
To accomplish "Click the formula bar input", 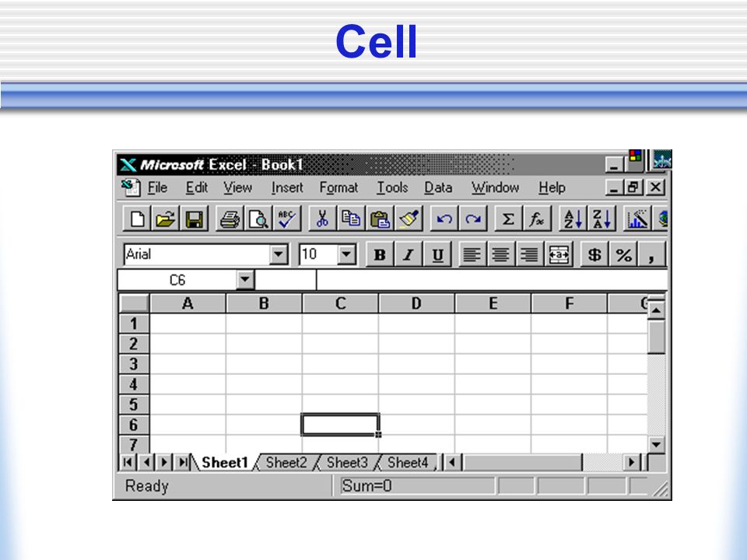I will (x=492, y=279).
